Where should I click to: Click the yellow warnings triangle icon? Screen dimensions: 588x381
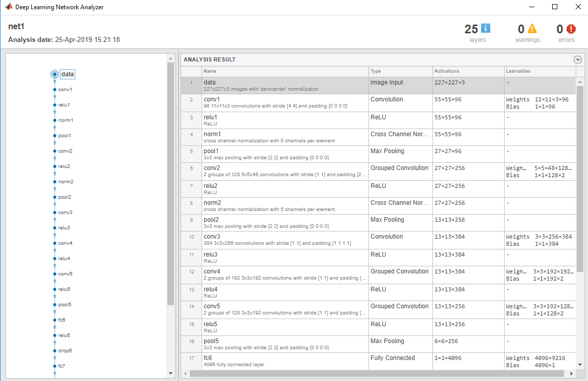(x=532, y=29)
